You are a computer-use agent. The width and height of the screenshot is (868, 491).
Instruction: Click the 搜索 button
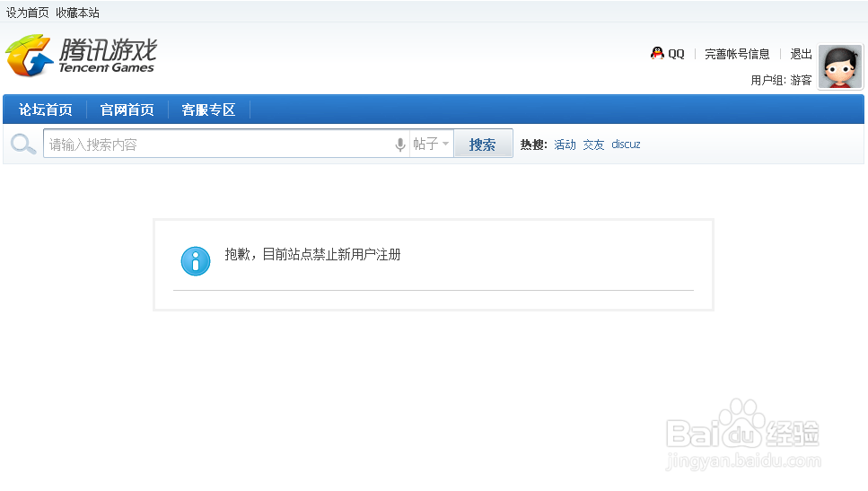click(x=483, y=144)
